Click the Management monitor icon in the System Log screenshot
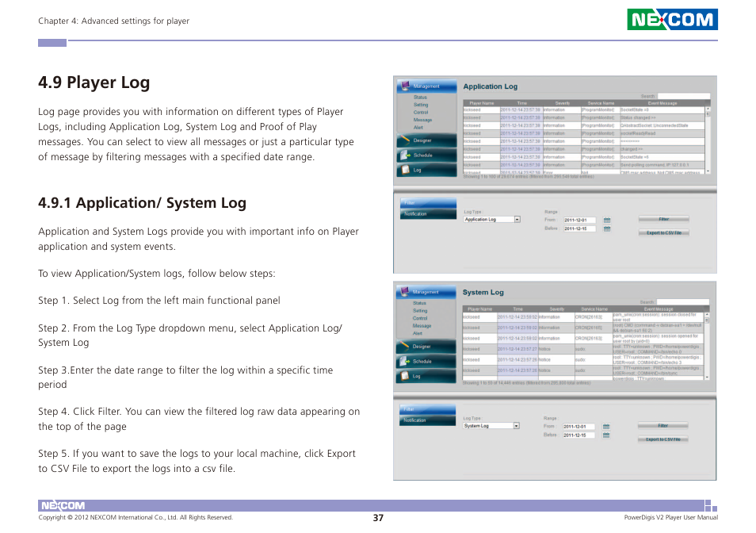This screenshot has width=756, height=533. tap(404, 291)
